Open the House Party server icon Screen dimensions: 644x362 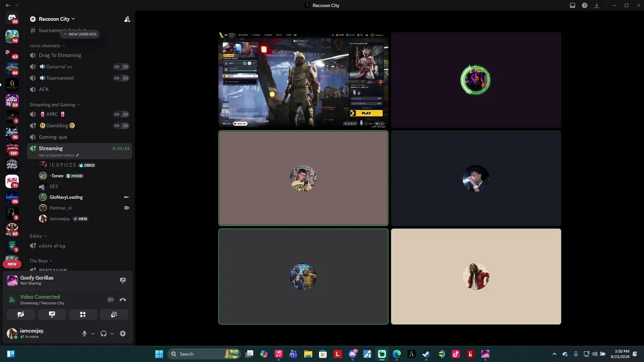click(12, 101)
